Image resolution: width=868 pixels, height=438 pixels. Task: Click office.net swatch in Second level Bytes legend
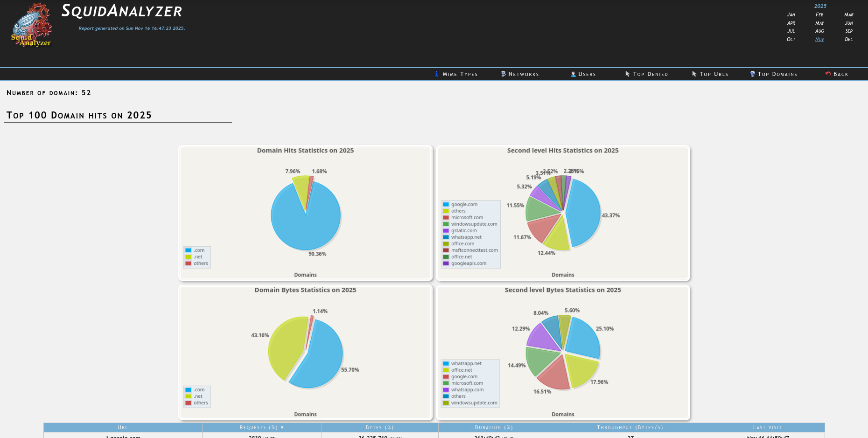click(446, 370)
